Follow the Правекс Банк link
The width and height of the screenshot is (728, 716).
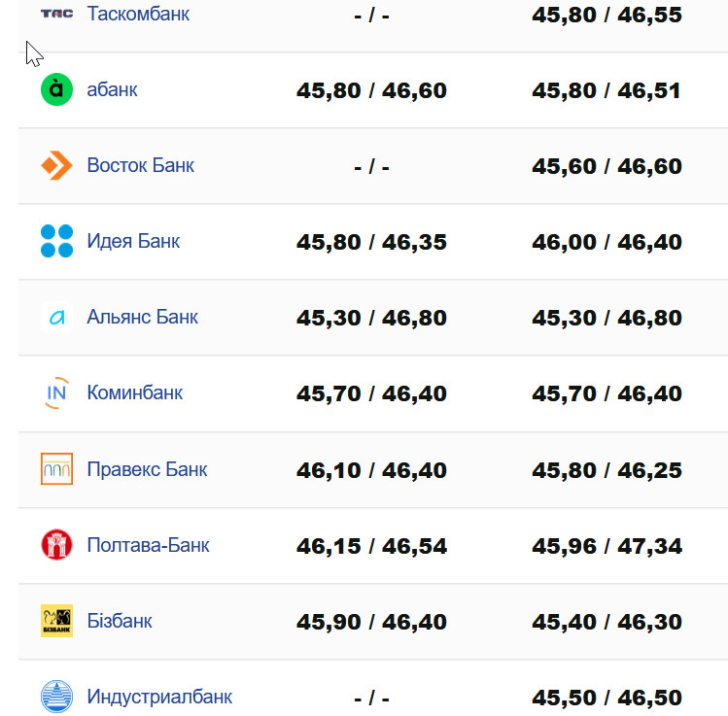(x=147, y=469)
